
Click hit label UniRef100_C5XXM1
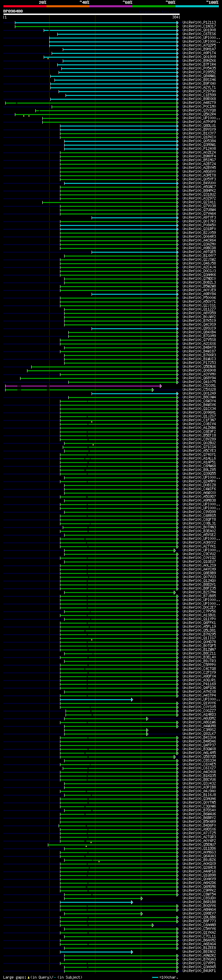[x=199, y=386]
